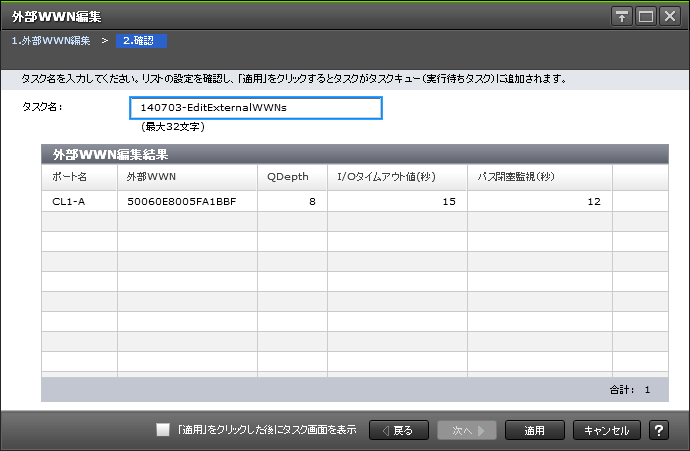690x451 pixels.
Task: Click path blockade watch value 12
Action: (x=540, y=202)
